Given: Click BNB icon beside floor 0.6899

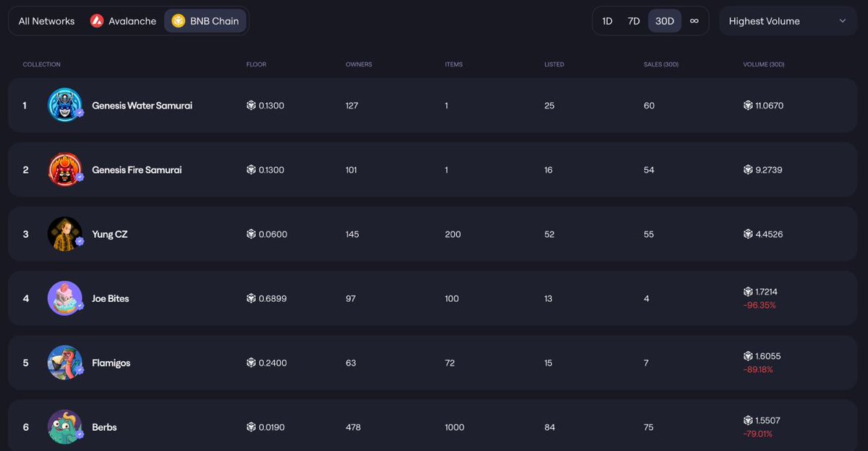Looking at the screenshot, I should (x=251, y=298).
